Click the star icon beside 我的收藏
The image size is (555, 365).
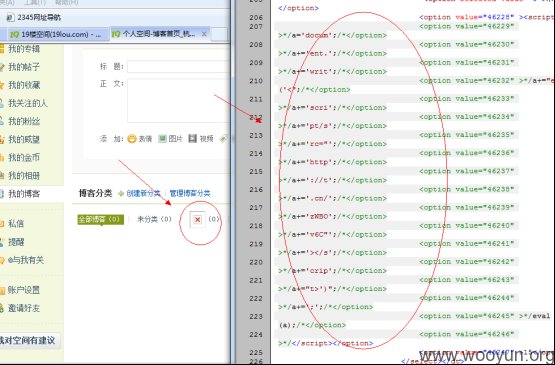point(2,85)
